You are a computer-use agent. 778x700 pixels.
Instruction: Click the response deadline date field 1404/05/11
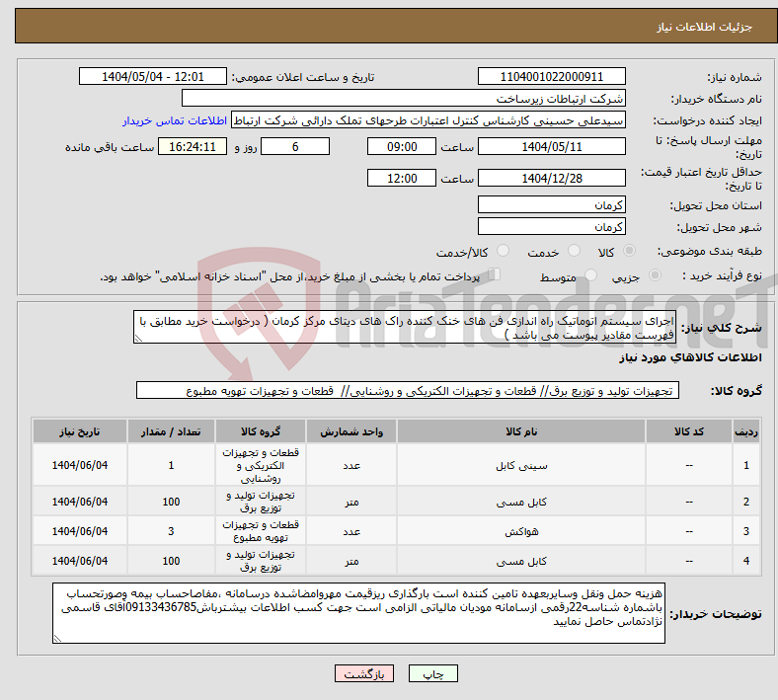552,146
